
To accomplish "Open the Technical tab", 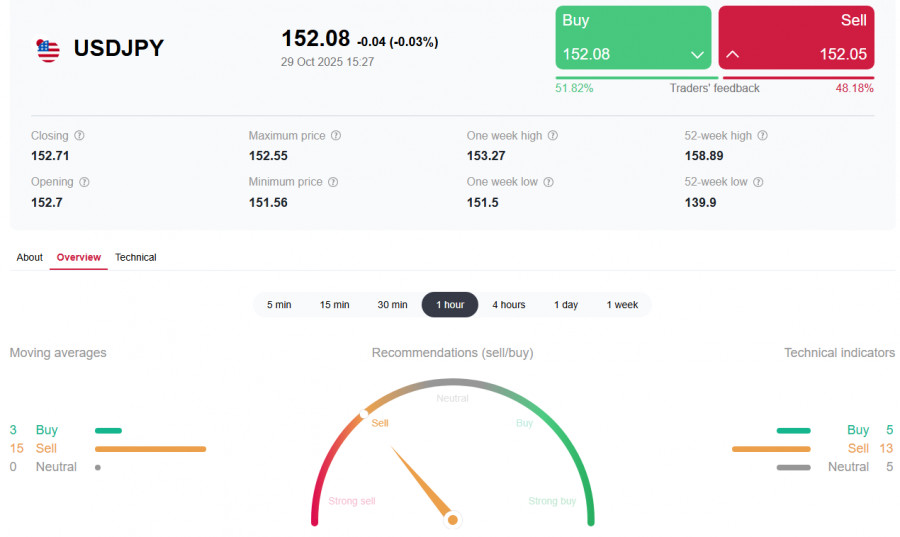I will click(x=135, y=257).
